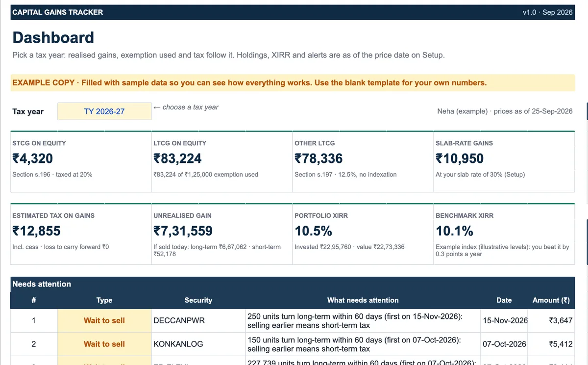Click the BENCHMARK XIRR card label
Screen dimensions: 588x365
tap(465, 215)
